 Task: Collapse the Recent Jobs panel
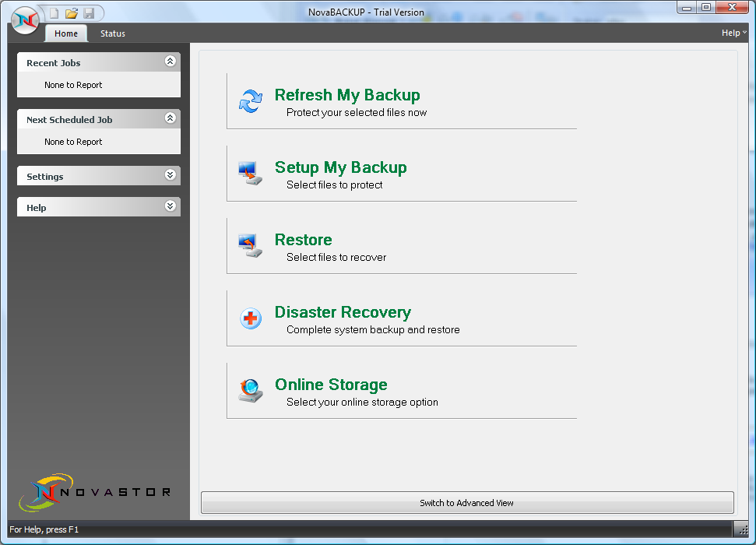point(171,62)
